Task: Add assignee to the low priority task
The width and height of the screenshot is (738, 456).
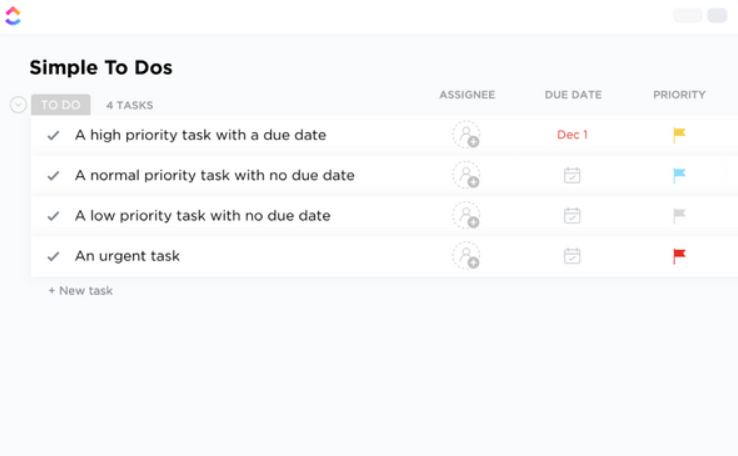Action: [466, 216]
